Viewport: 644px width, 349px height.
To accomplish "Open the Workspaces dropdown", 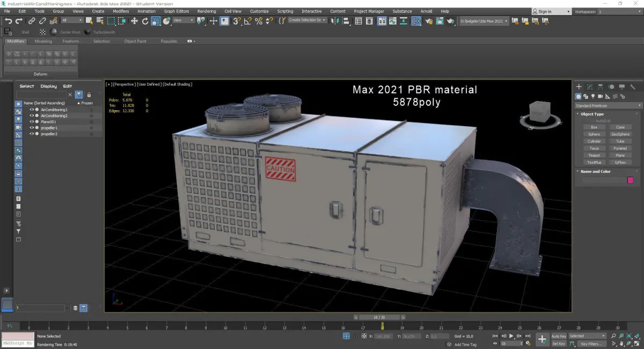I will point(620,11).
